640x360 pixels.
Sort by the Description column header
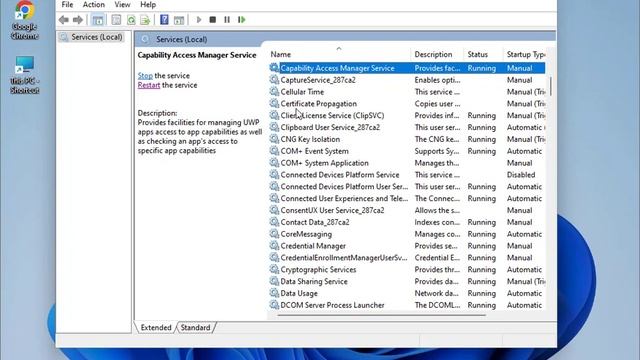436,54
